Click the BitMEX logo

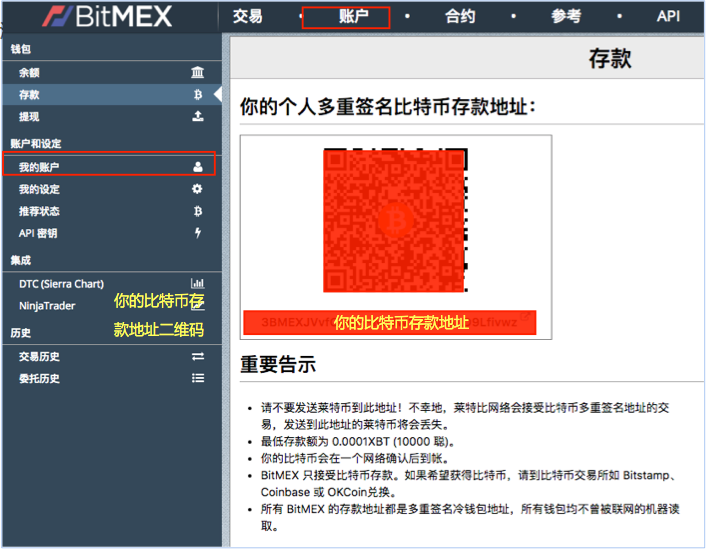point(107,16)
